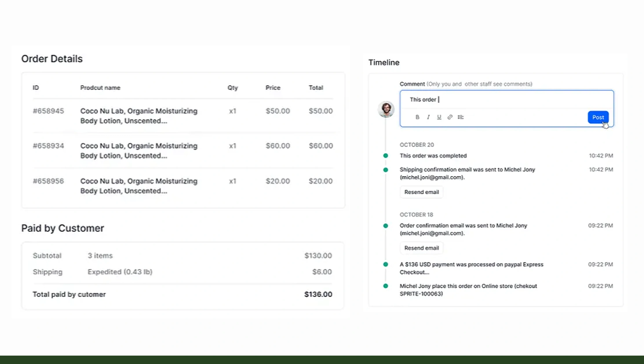The image size is (644, 364).
Task: Click the Expedited shipping line item
Action: click(120, 272)
